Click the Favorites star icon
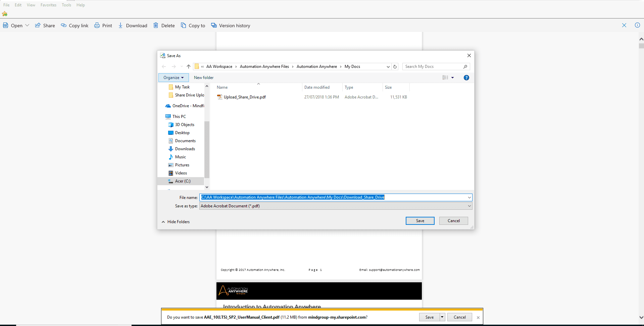Viewport: 644px width, 326px height. pos(5,14)
